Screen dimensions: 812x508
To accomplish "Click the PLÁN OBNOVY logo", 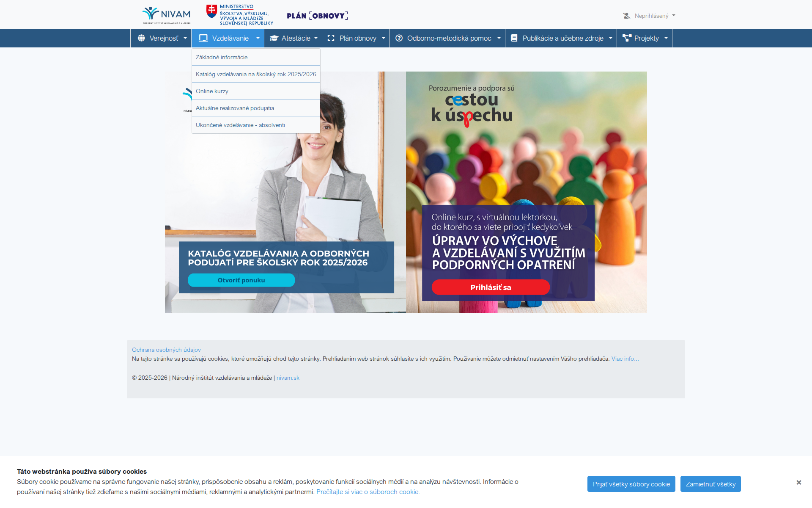I will click(x=317, y=15).
